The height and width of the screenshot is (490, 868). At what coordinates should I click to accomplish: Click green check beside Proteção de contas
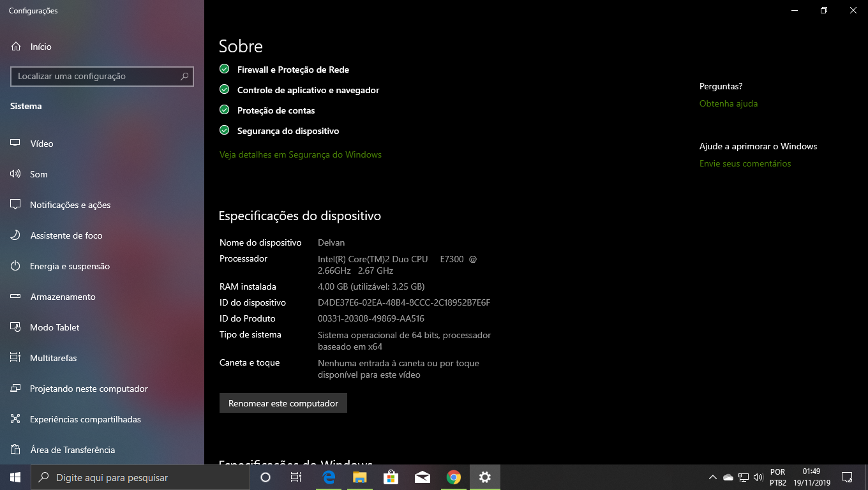tap(224, 110)
